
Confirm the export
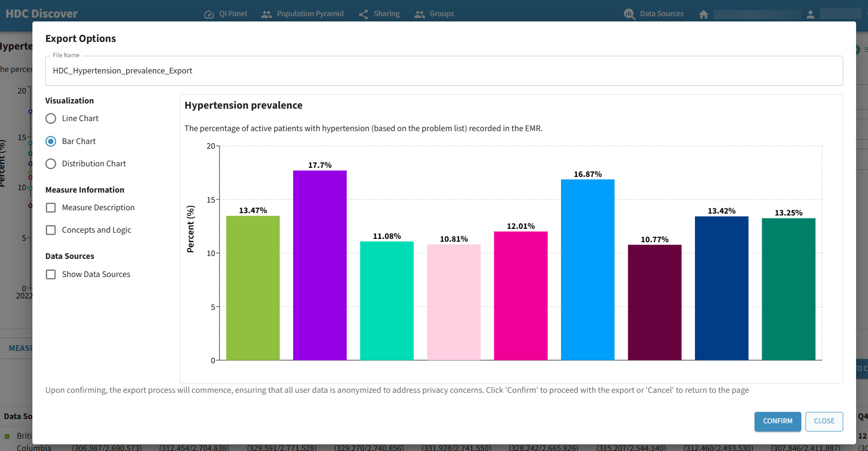point(777,421)
